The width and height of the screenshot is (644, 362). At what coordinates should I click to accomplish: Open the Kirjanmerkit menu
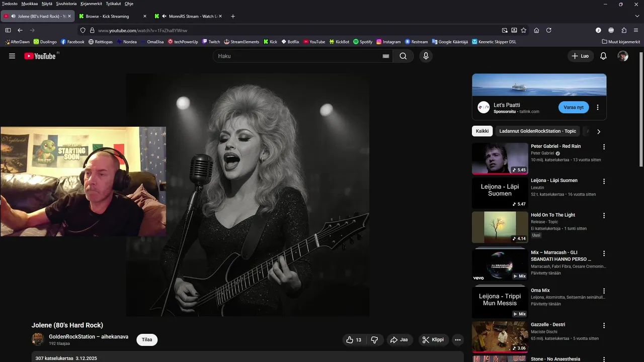[x=92, y=4]
